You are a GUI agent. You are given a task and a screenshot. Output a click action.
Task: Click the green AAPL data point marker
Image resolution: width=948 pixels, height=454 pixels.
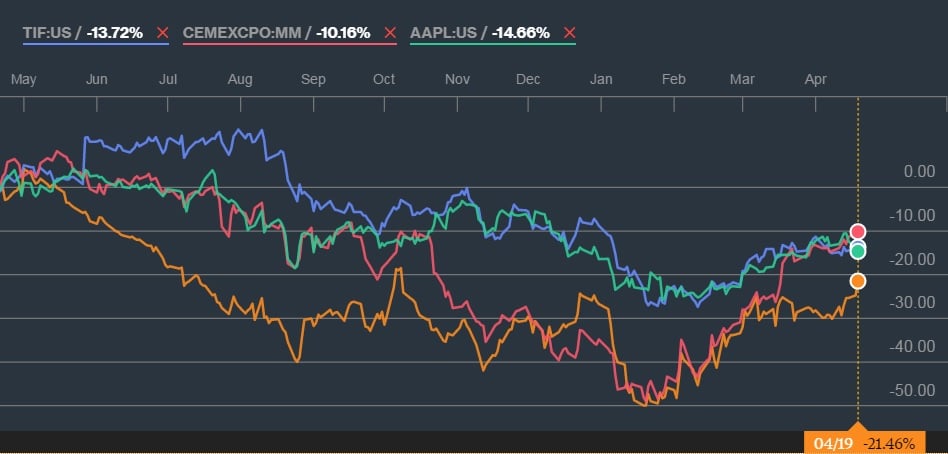coord(857,251)
